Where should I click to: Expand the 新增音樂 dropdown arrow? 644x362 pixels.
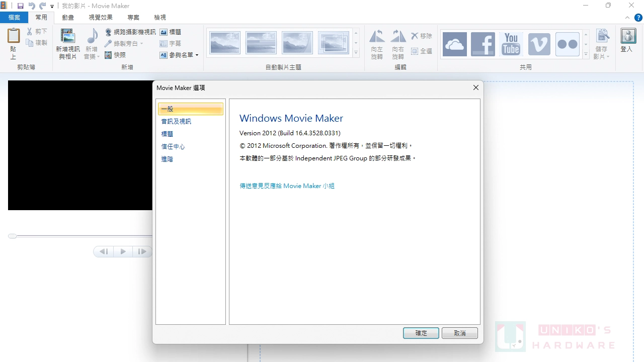99,57
